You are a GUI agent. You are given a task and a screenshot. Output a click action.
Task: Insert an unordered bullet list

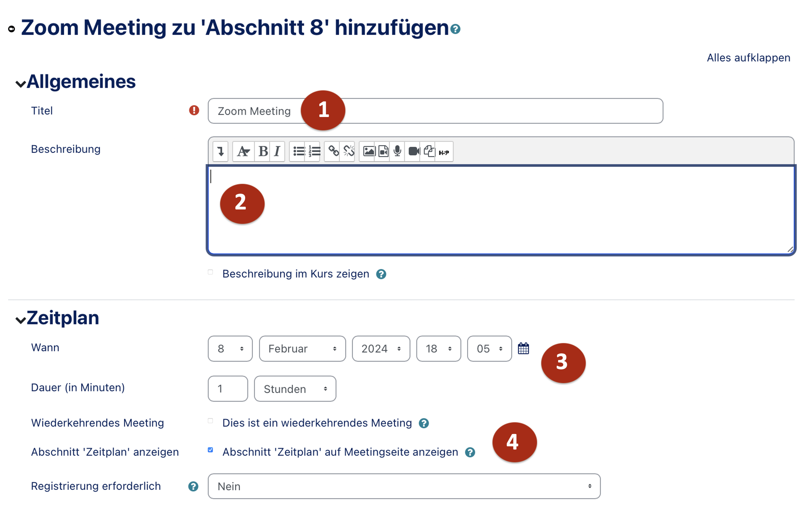coord(299,152)
